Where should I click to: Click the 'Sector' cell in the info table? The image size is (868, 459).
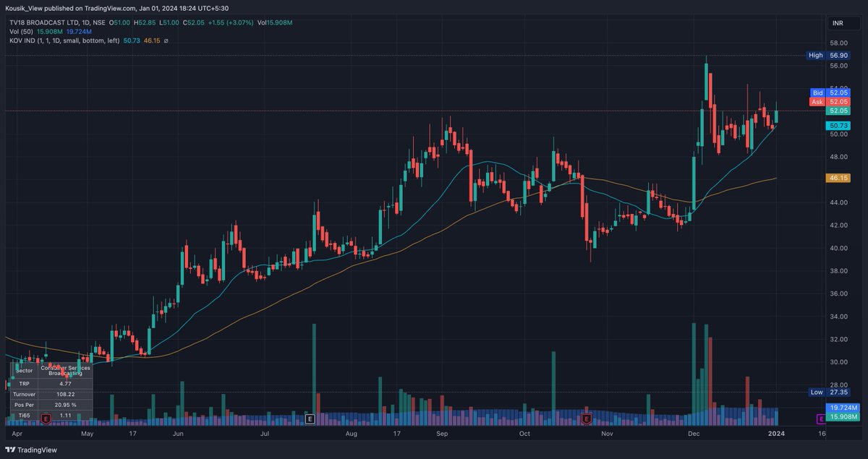(x=24, y=369)
